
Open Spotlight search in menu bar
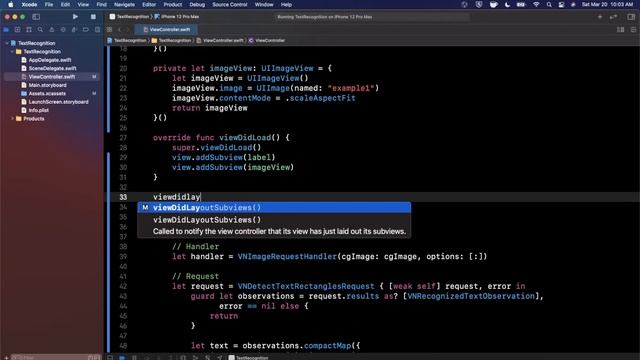[549, 4]
